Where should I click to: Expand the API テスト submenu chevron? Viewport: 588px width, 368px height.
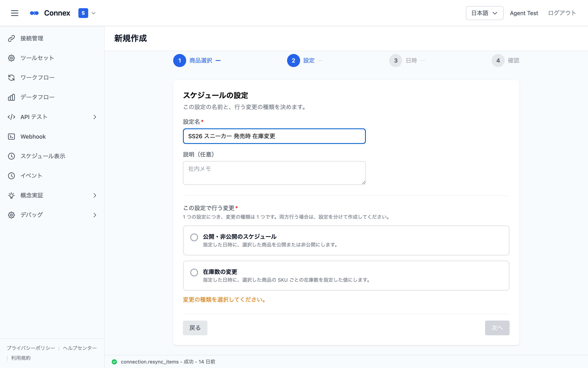[95, 117]
